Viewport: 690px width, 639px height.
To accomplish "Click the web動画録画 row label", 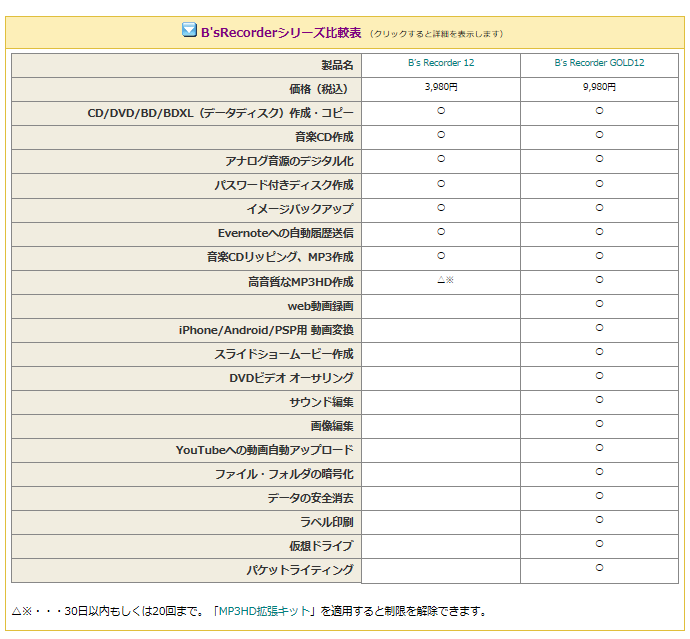I will (321, 306).
